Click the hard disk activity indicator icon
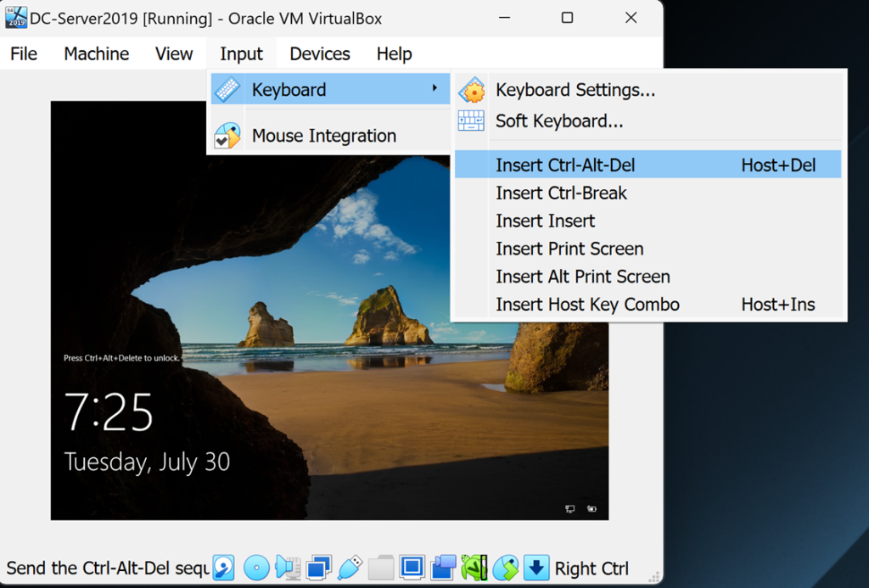The width and height of the screenshot is (869, 588). point(223,567)
